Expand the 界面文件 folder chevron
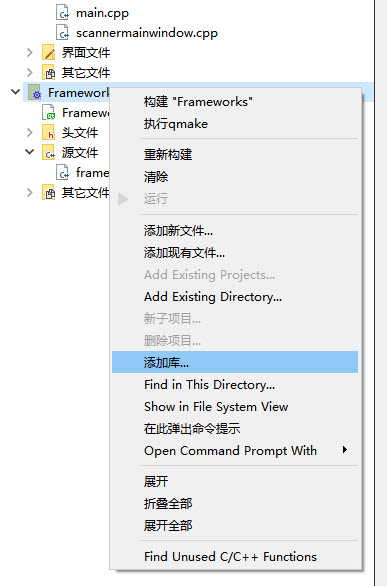Screen dimensions: 387x586 pos(30,53)
